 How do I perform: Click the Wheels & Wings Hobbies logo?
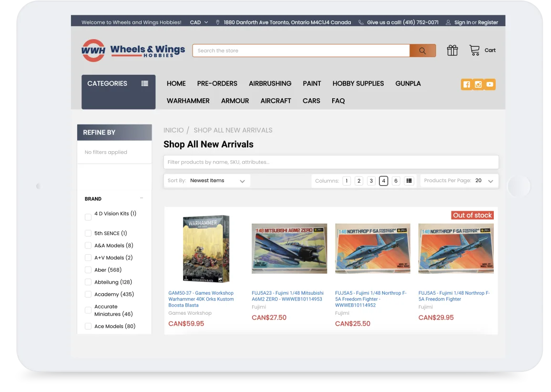(133, 51)
